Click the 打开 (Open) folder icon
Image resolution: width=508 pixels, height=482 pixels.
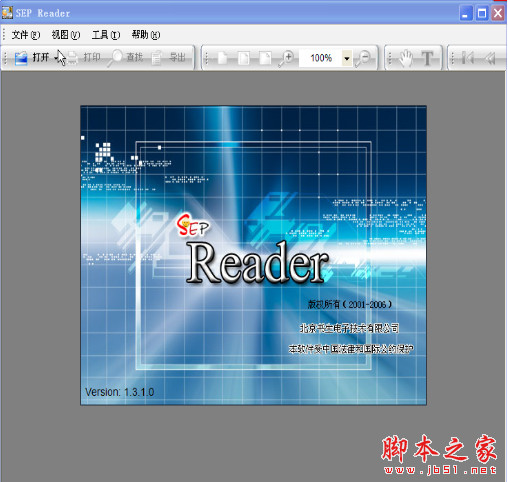pyautogui.click(x=21, y=58)
